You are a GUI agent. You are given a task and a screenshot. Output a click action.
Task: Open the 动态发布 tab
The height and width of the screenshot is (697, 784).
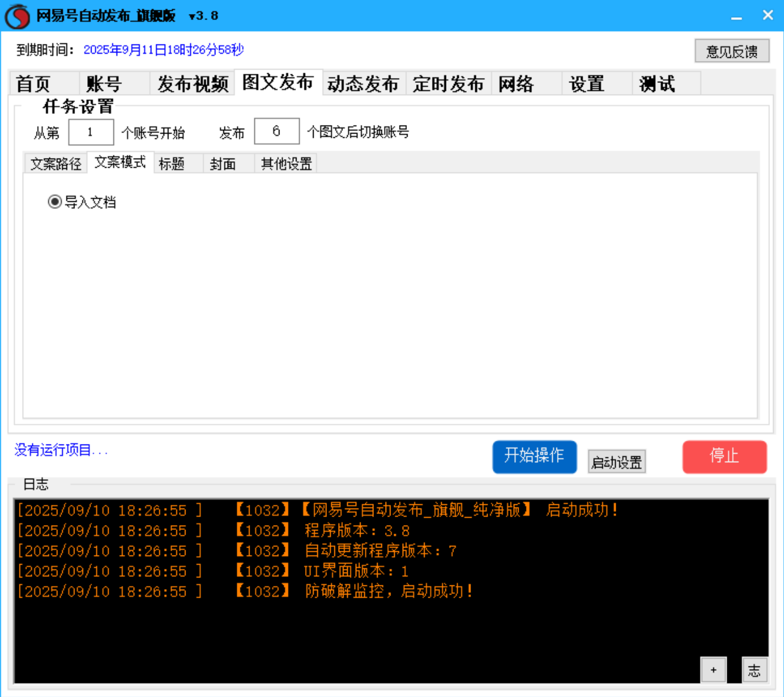coord(364,84)
